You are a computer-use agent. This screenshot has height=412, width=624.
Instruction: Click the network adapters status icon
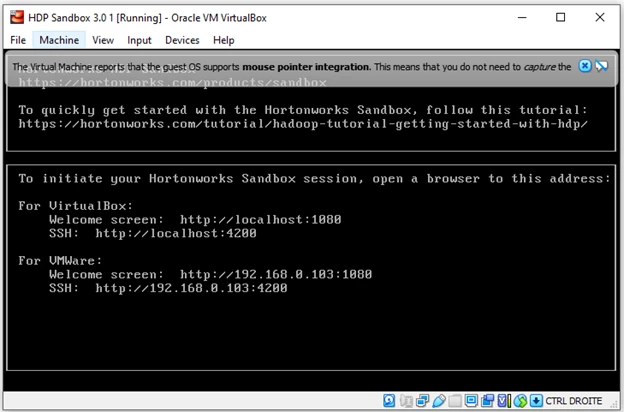click(x=422, y=400)
